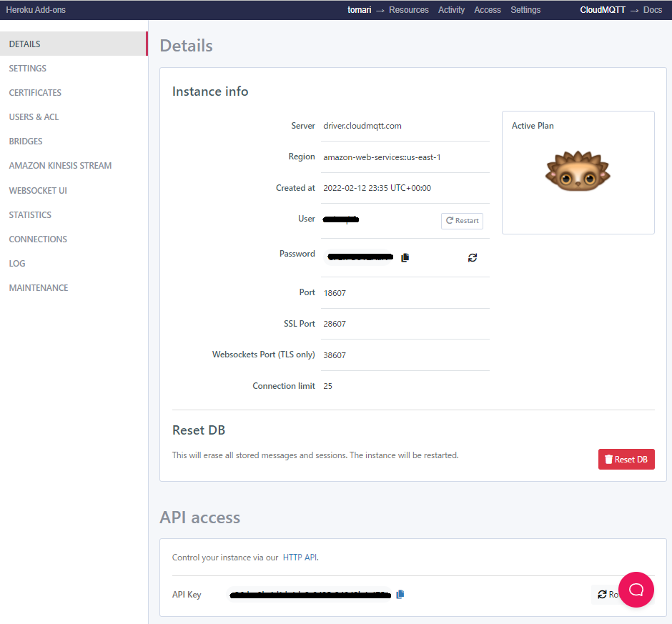
Task: Click the red Reset DB button
Action: pos(626,460)
